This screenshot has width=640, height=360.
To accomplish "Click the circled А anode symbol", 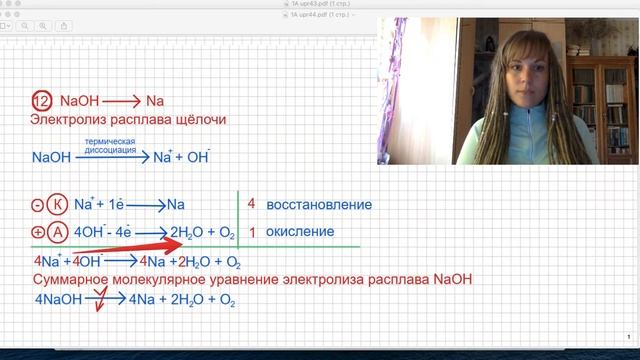I will tap(58, 232).
